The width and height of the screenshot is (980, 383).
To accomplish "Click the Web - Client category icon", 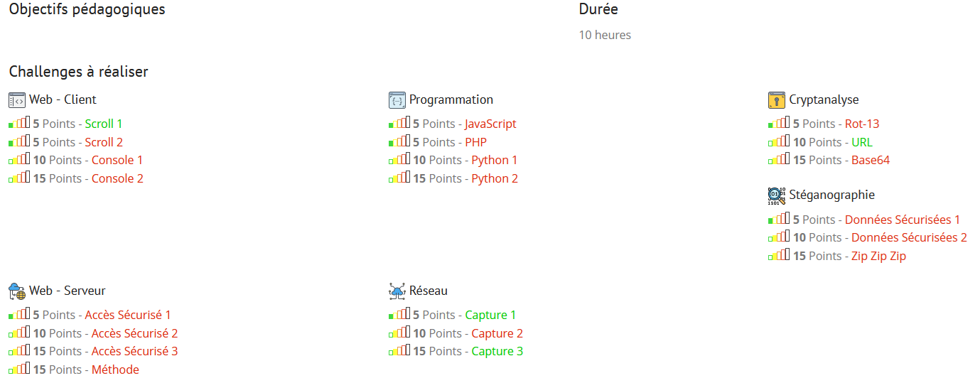I will 17,99.
